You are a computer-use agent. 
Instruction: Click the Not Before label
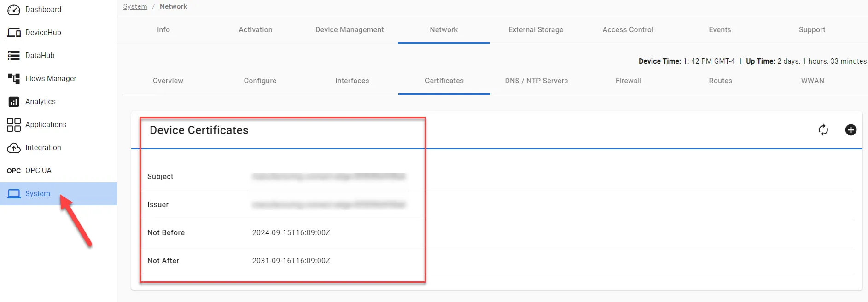[x=166, y=233]
